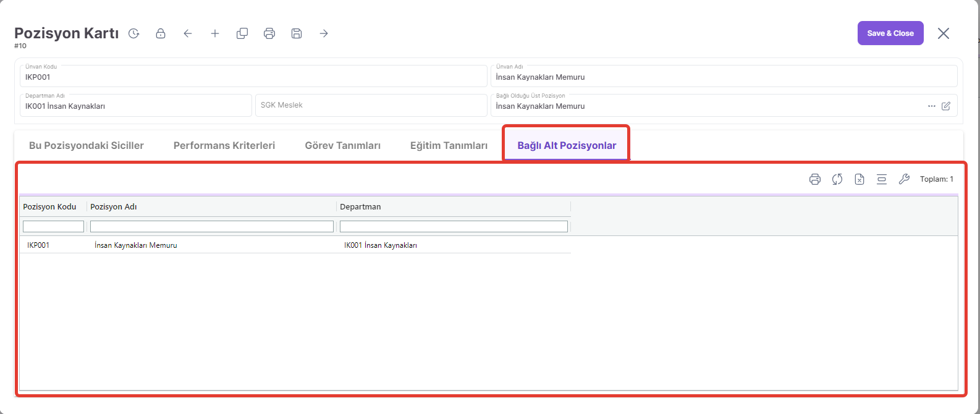The width and height of the screenshot is (980, 414).
Task: Duplicate the record using the copy icon
Action: [x=242, y=33]
